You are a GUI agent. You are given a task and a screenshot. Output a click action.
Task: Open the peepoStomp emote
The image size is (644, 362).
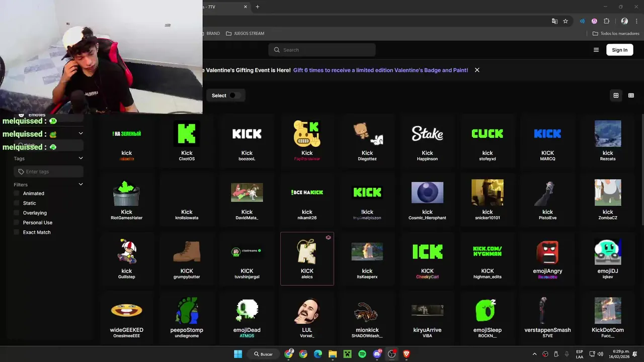pos(187,317)
